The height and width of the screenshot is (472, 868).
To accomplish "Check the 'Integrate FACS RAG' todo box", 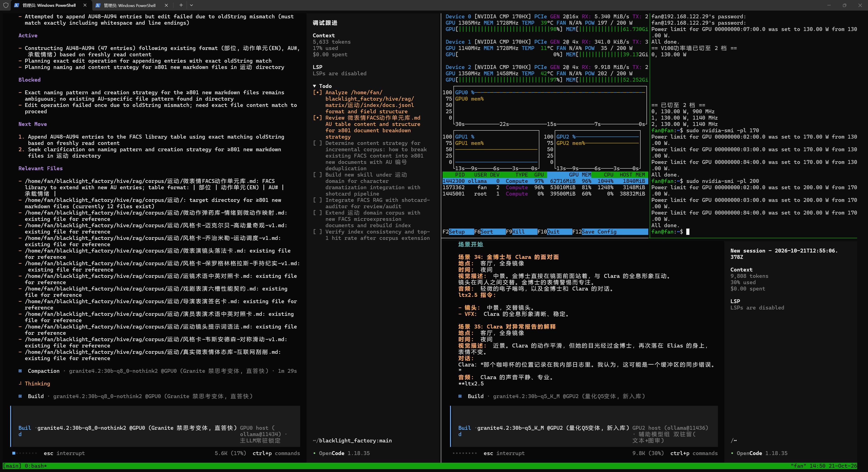I will coord(317,200).
